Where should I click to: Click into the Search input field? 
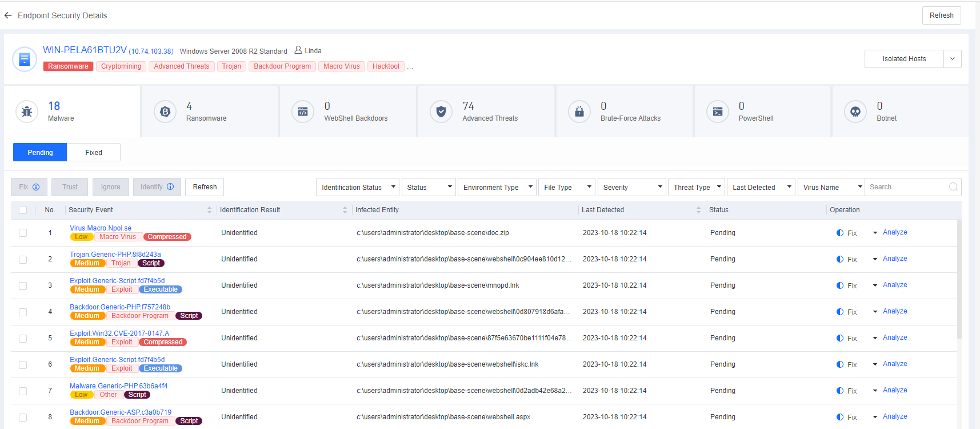[906, 187]
